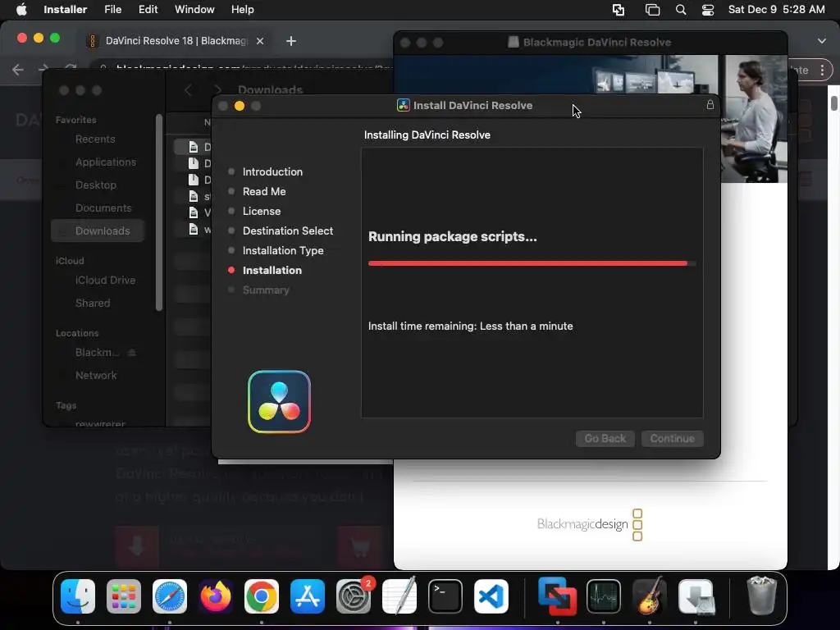The image size is (840, 630).
Task: Open the Apple menu
Action: pyautogui.click(x=21, y=10)
